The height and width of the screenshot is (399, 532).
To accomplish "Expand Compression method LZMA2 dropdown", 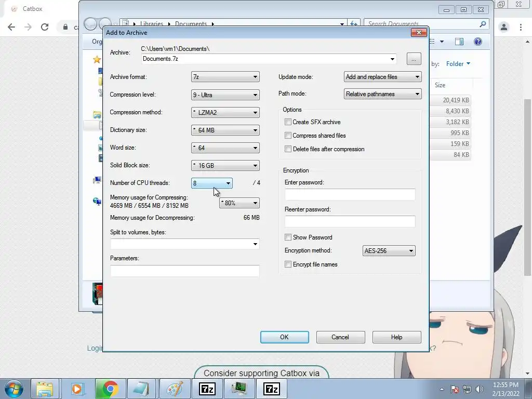I will [225, 112].
